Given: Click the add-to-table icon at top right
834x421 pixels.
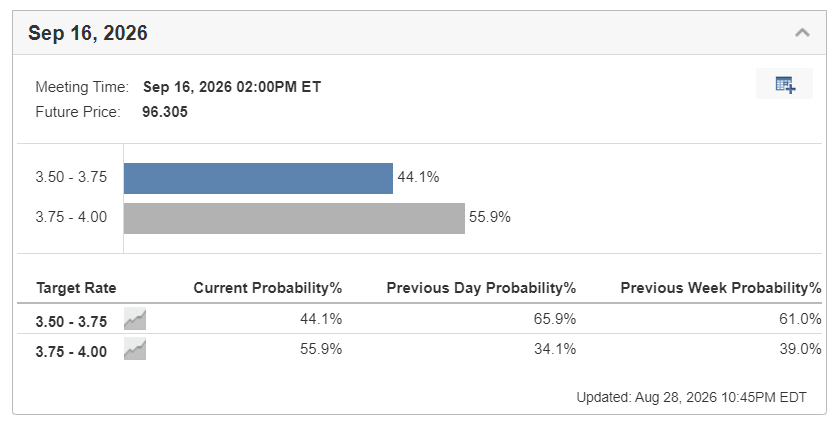Looking at the screenshot, I should tap(785, 84).
